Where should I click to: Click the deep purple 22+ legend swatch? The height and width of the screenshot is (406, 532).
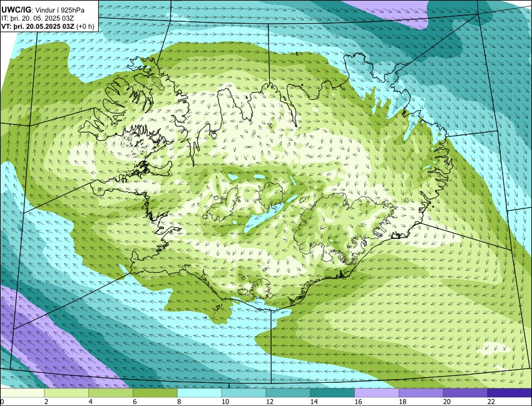[x=509, y=393]
